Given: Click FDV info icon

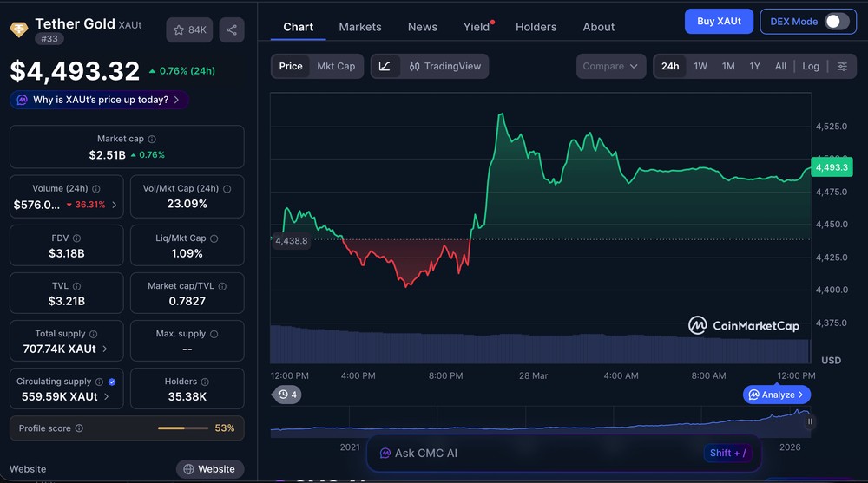Looking at the screenshot, I should pyautogui.click(x=76, y=238).
